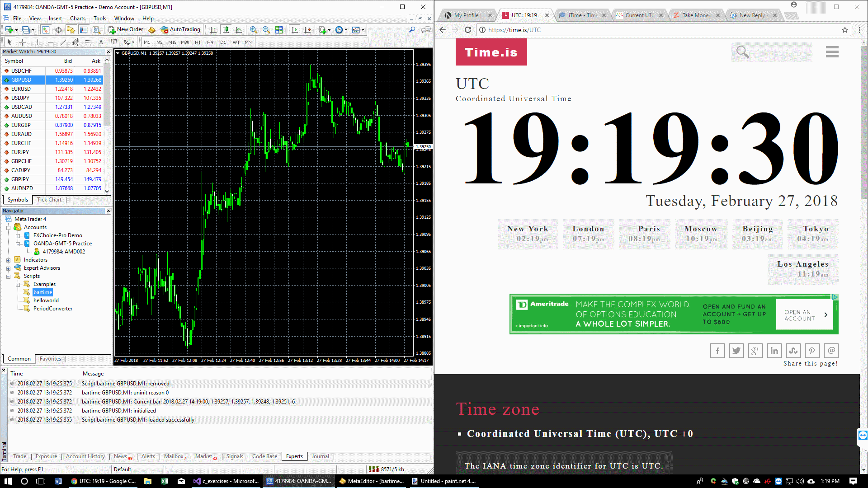Open the Strategy Tester icon

(96, 30)
